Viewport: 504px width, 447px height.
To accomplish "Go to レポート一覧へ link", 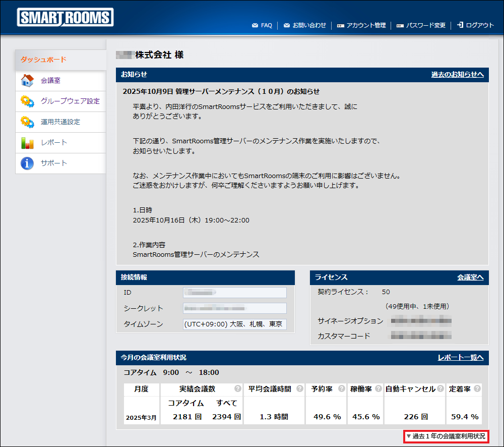I will click(x=460, y=358).
